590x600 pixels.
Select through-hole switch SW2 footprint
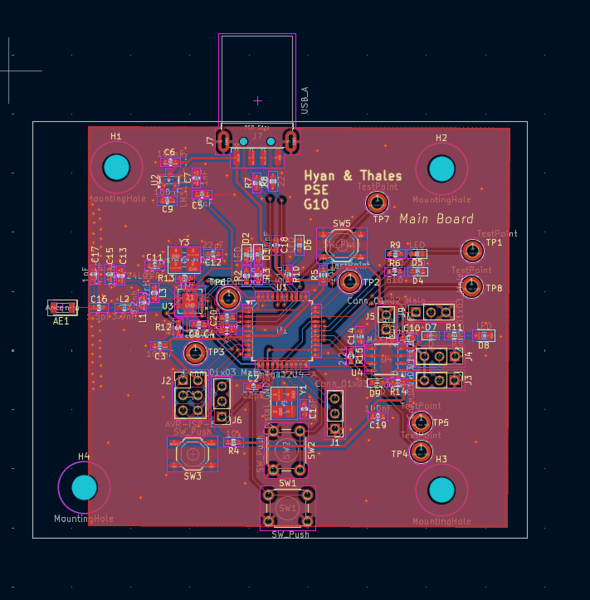coord(287,450)
